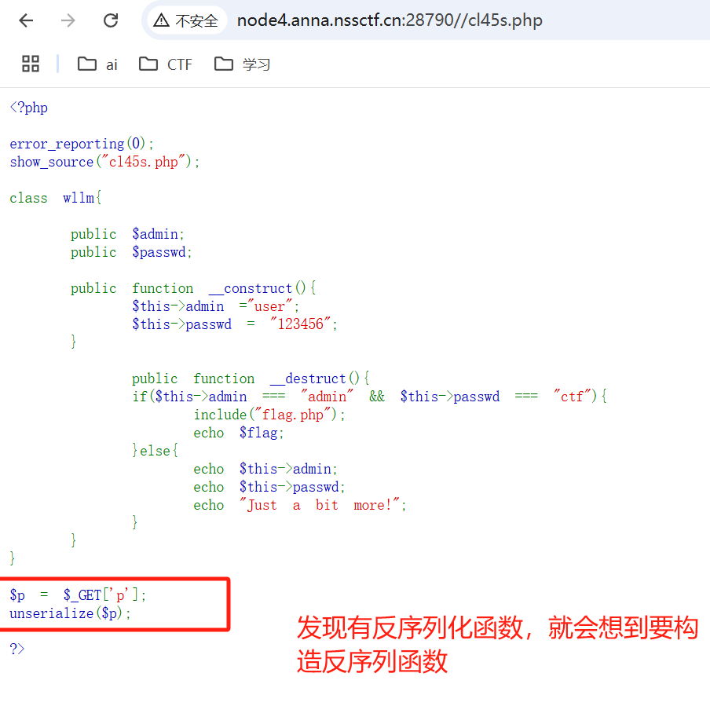
Task: Click the public $passwd; property line
Action: pos(131,252)
